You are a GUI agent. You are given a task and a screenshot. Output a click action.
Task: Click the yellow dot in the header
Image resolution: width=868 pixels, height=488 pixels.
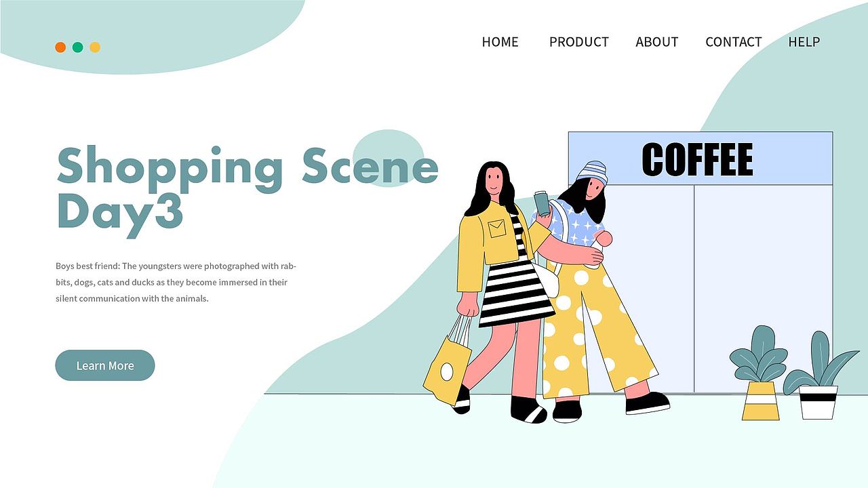(95, 47)
